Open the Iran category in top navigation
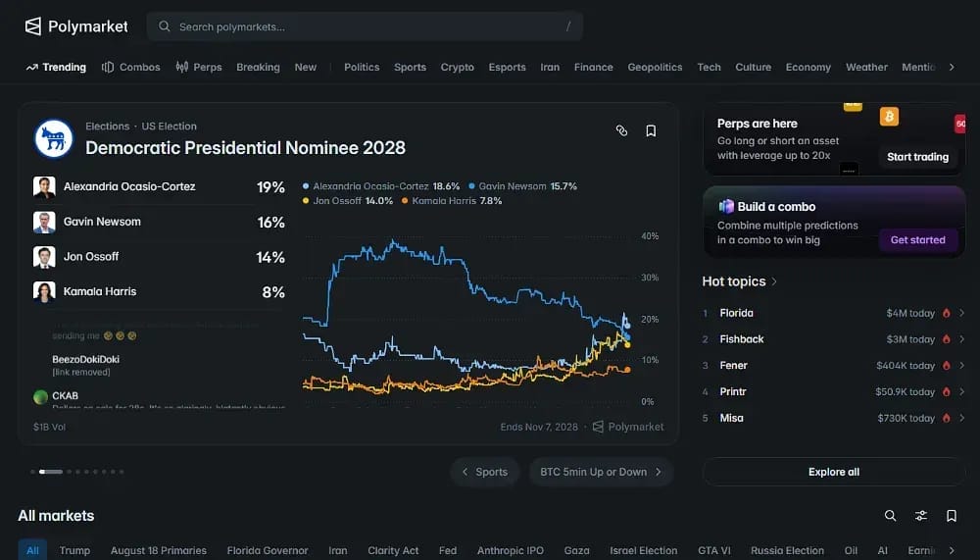 click(550, 67)
